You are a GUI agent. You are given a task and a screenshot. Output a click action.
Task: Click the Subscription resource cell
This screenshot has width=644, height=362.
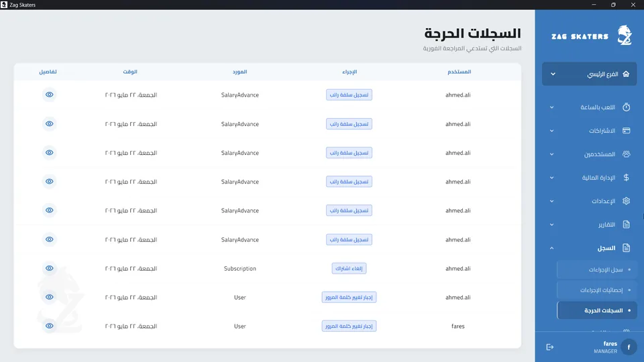pos(240,268)
